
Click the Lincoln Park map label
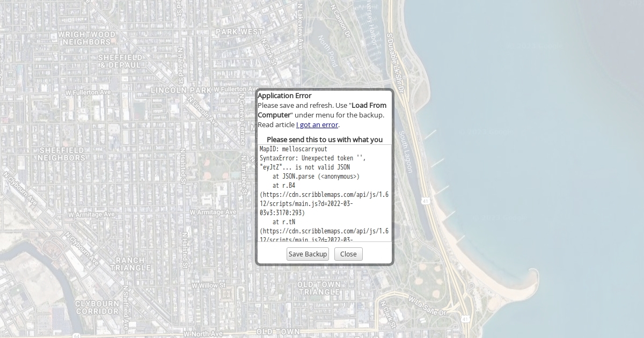pyautogui.click(x=181, y=90)
